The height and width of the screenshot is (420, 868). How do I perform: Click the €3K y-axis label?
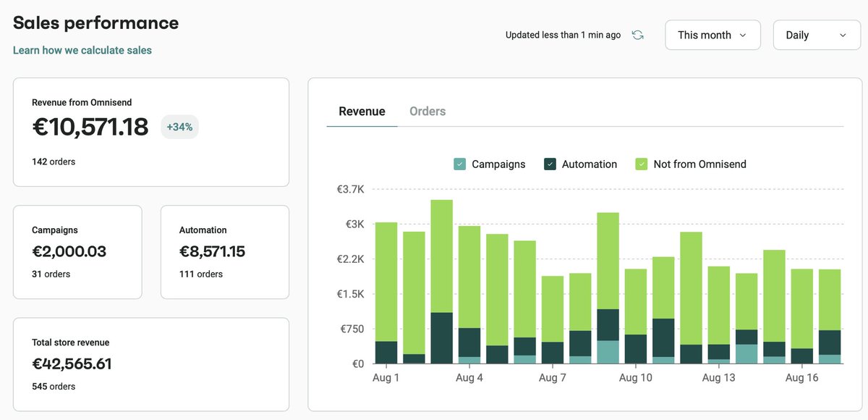(354, 224)
